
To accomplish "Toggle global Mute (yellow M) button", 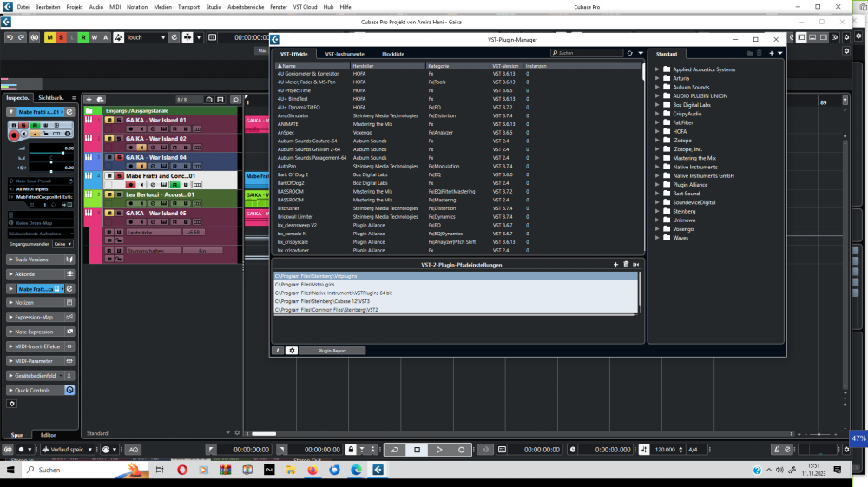I will 49,37.
